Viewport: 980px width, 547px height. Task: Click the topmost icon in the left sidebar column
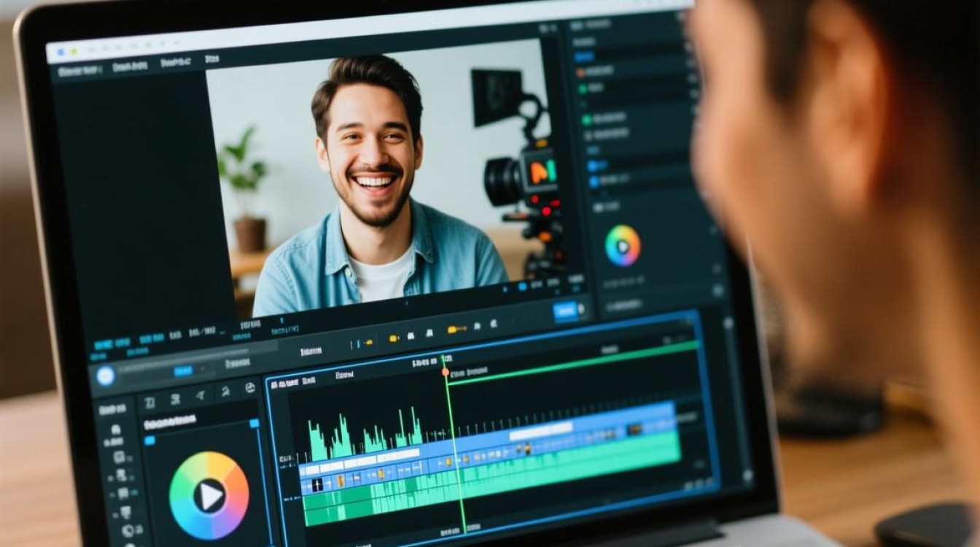(117, 428)
